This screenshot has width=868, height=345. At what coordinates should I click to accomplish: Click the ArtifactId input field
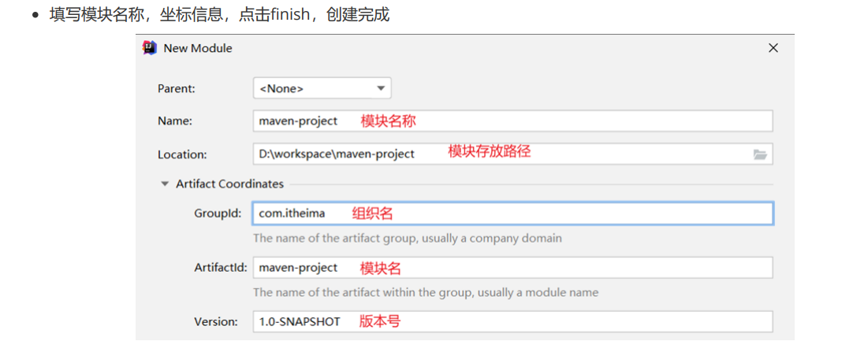point(512,268)
